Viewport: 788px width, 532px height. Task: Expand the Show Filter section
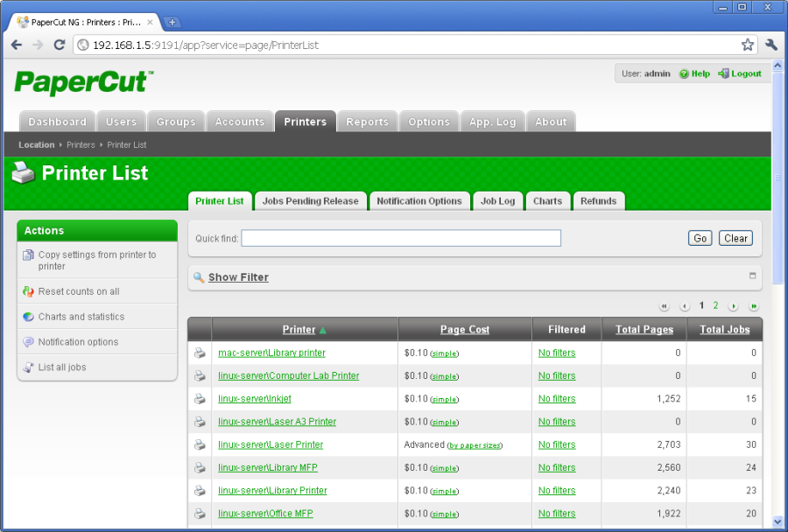pyautogui.click(x=238, y=277)
